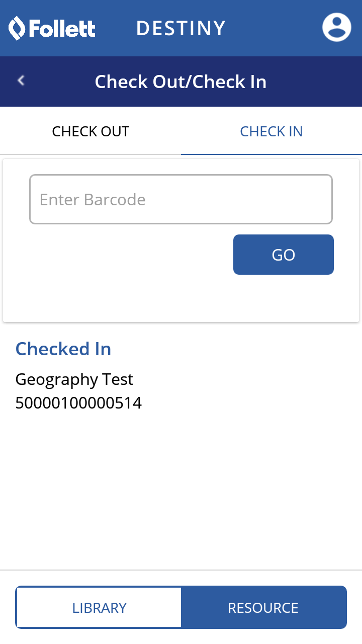This screenshot has height=644, width=362.
Task: Click the Follett leaf logo icon
Action: point(17,28)
